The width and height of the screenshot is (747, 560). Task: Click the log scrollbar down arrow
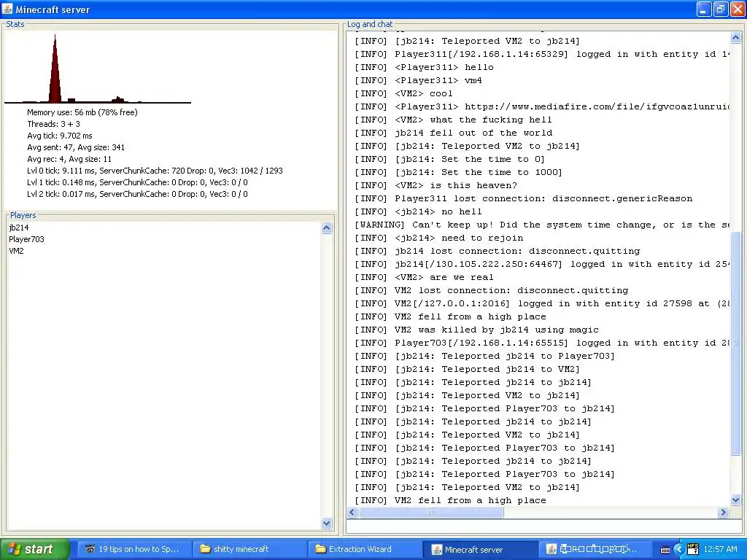(x=735, y=500)
